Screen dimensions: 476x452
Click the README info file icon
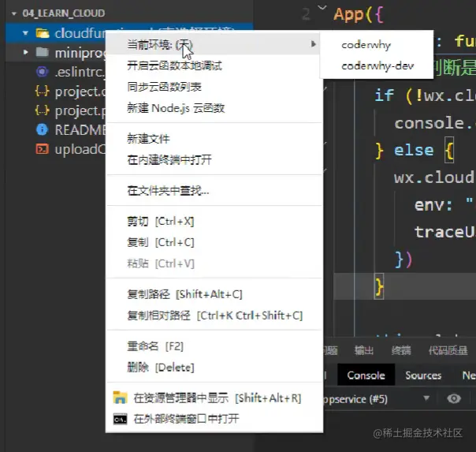[x=43, y=129]
